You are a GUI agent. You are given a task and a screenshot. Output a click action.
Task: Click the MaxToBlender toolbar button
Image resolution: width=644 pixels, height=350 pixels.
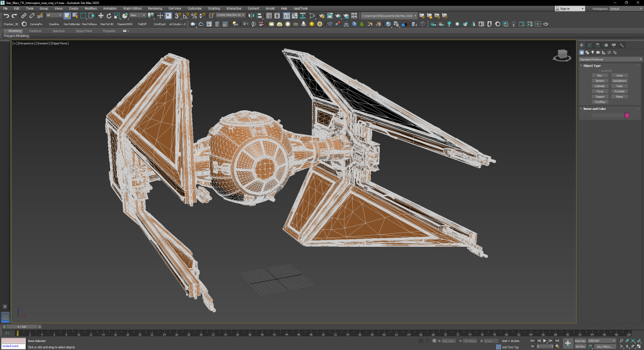(72, 24)
